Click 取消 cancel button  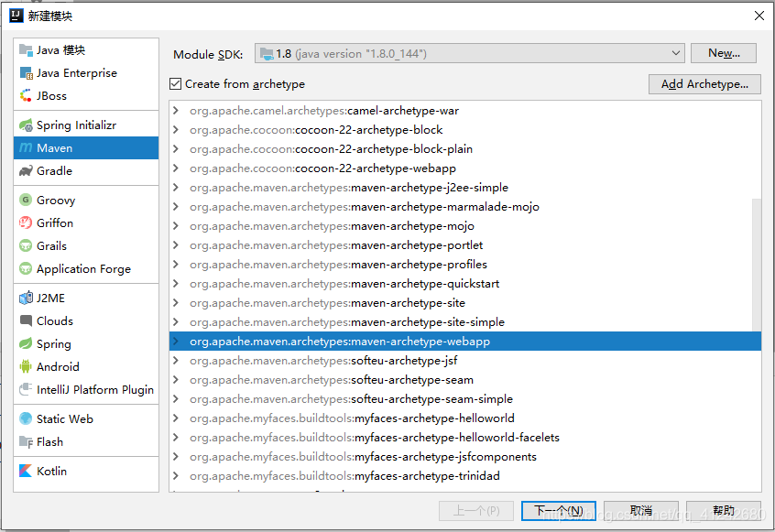click(640, 511)
